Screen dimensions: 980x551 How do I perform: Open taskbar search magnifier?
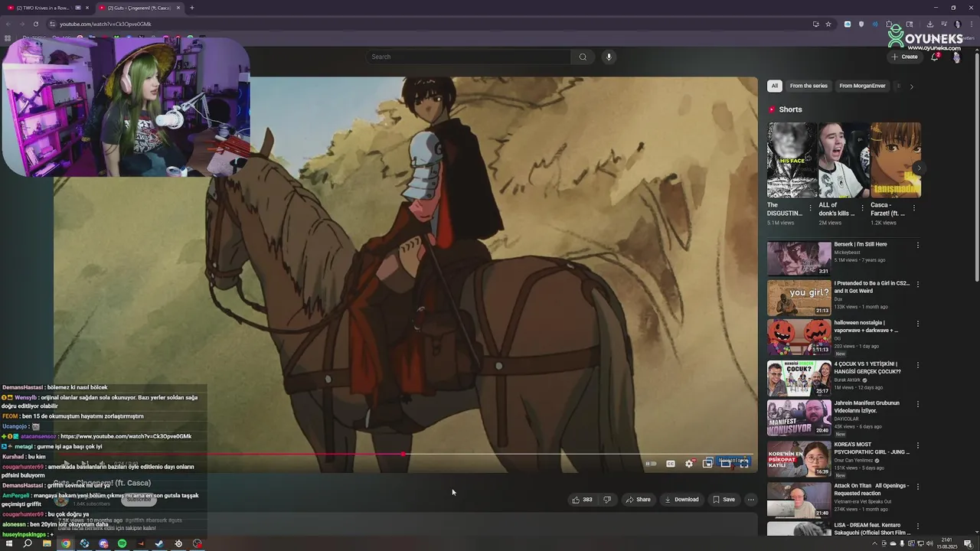[28, 543]
